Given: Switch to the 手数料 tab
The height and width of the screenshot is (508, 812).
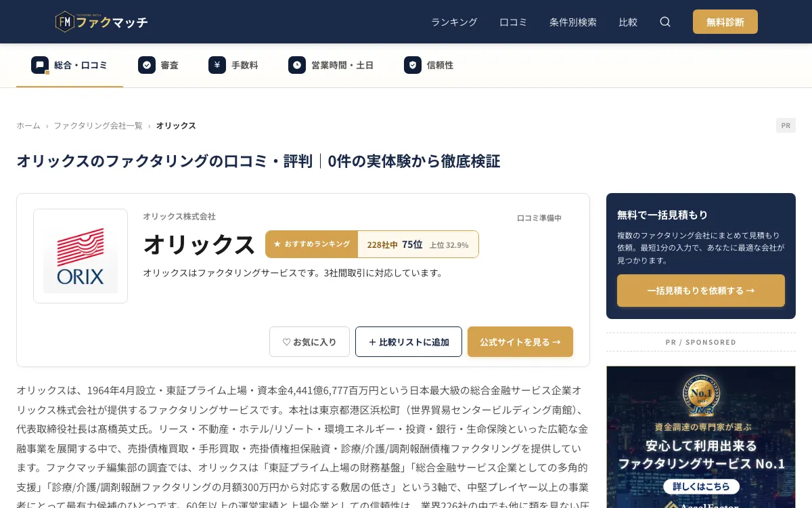Looking at the screenshot, I should (233, 65).
